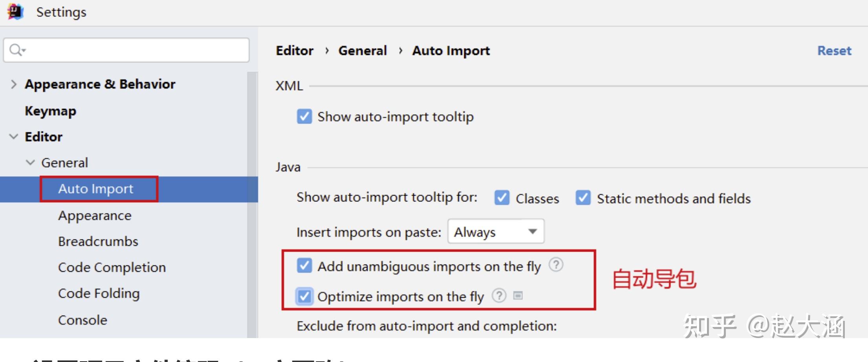This screenshot has height=362, width=868.
Task: Click the General breadcrumb in the header
Action: (x=363, y=51)
